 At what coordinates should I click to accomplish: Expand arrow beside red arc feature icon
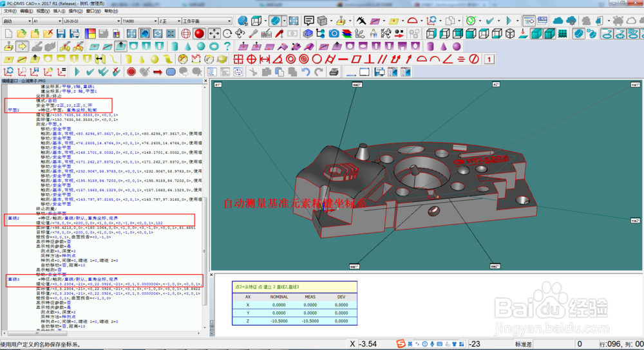421,21
